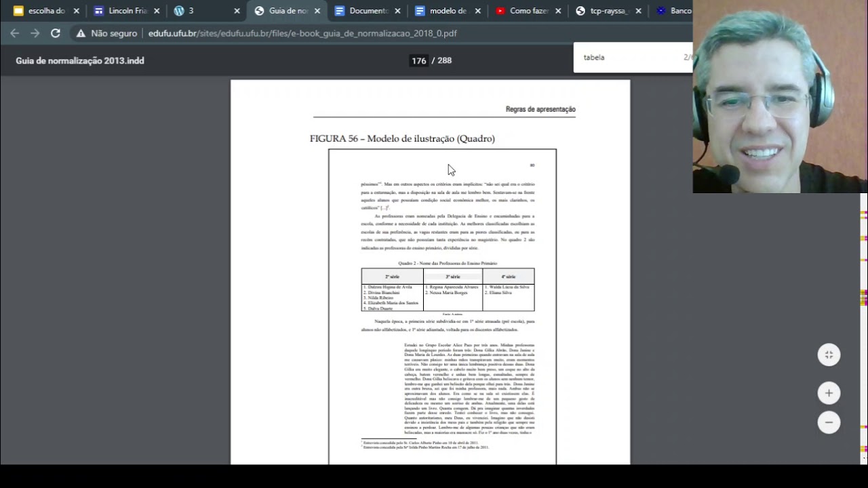Screen dimensions: 868x488
Task: Reload the PDF page
Action: (x=56, y=33)
